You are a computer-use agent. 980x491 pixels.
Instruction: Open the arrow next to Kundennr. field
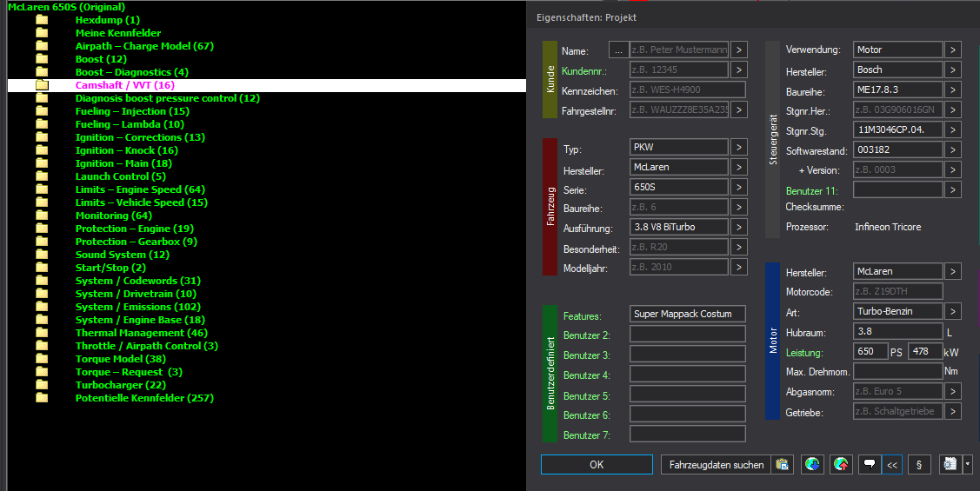click(739, 70)
